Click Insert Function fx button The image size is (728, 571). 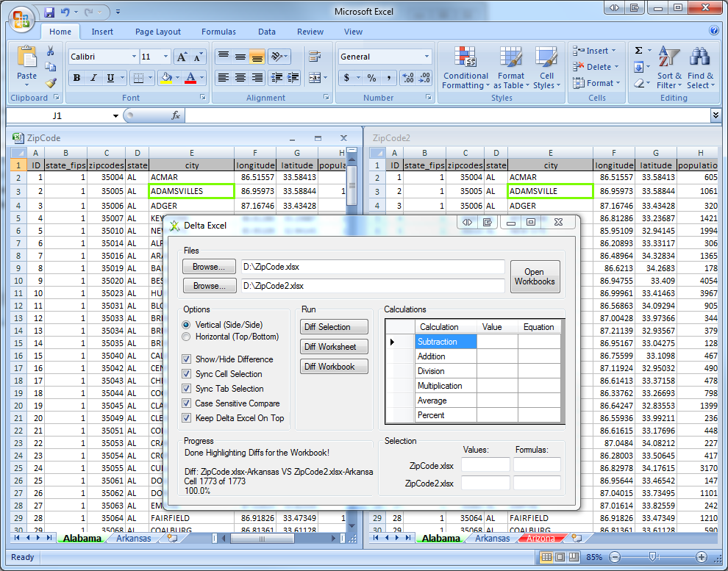176,115
